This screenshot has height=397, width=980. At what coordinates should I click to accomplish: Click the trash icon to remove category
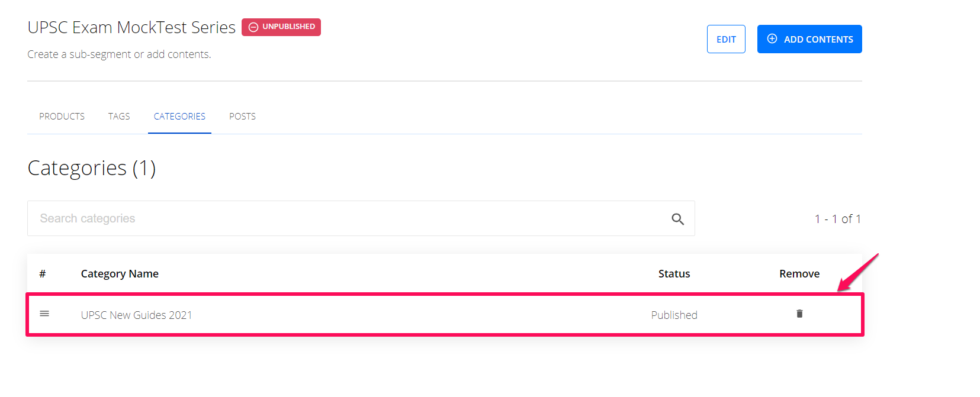pos(799,314)
